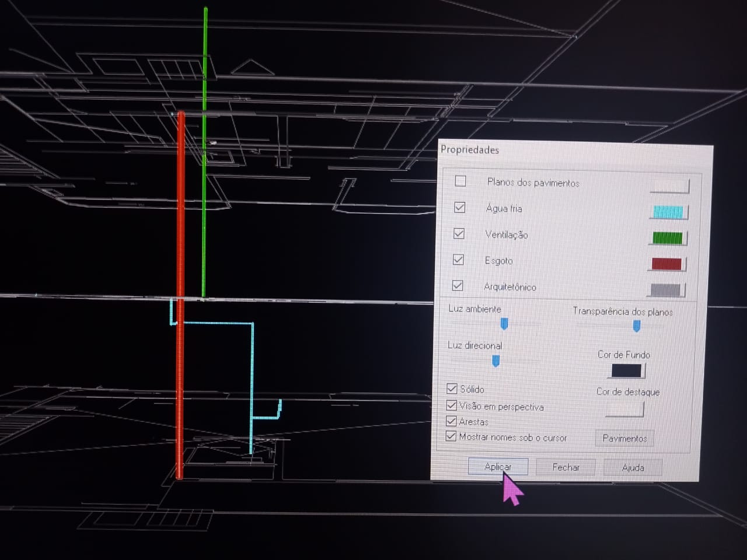747x560 pixels.
Task: Open the Cor de Fundo color box
Action: [x=627, y=370]
